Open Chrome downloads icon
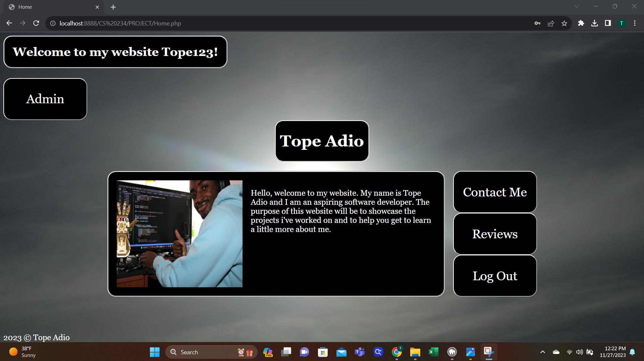 coord(594,23)
